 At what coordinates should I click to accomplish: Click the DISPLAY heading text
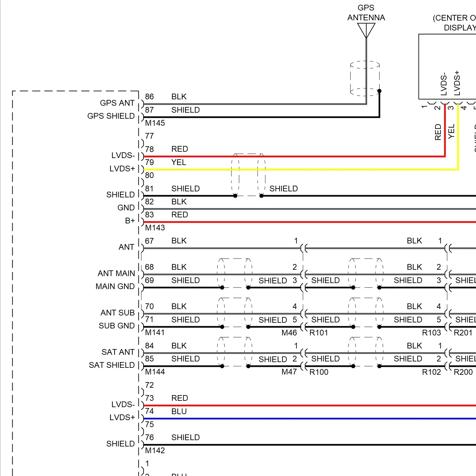(x=460, y=28)
